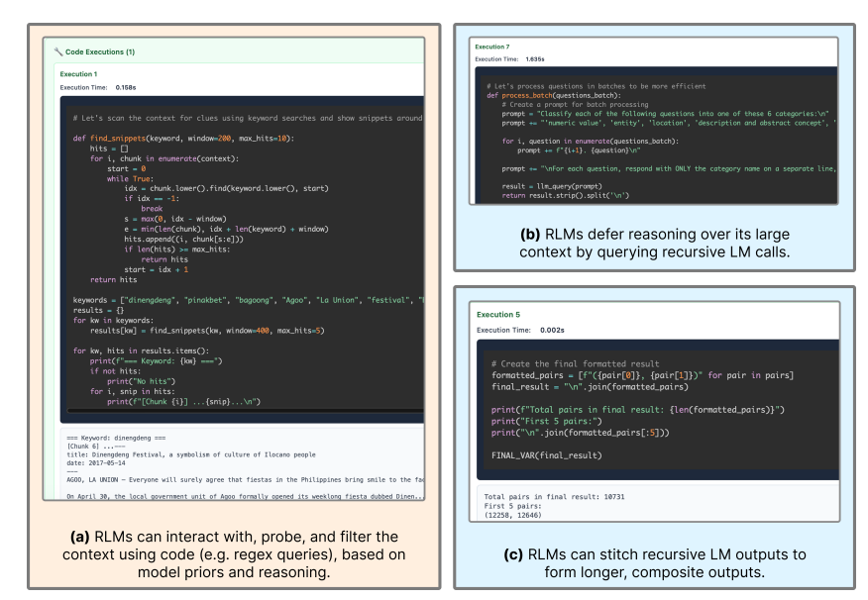This screenshot has width=868, height=600.
Task: Click the "idx = chunk.lower().find" line
Action: click(x=226, y=188)
